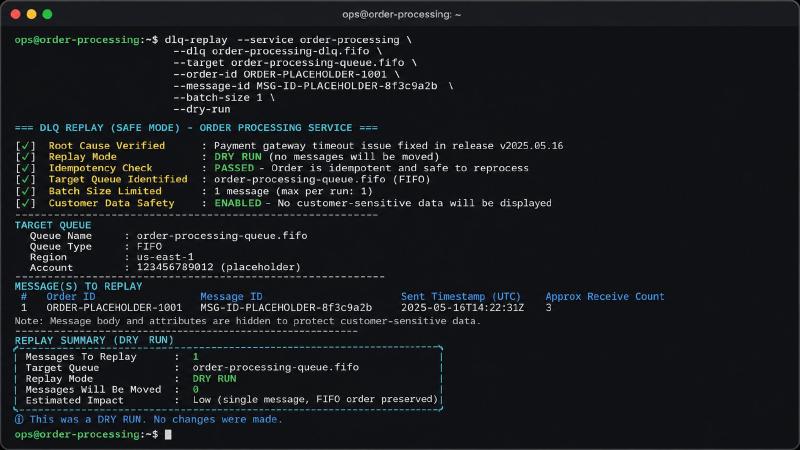
Task: Click the checkmark beside Root Cause Verified
Action: (x=26, y=146)
